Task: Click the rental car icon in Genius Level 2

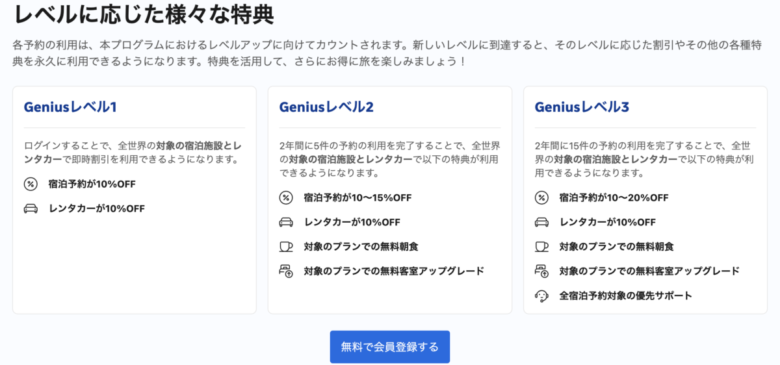Action: [286, 222]
